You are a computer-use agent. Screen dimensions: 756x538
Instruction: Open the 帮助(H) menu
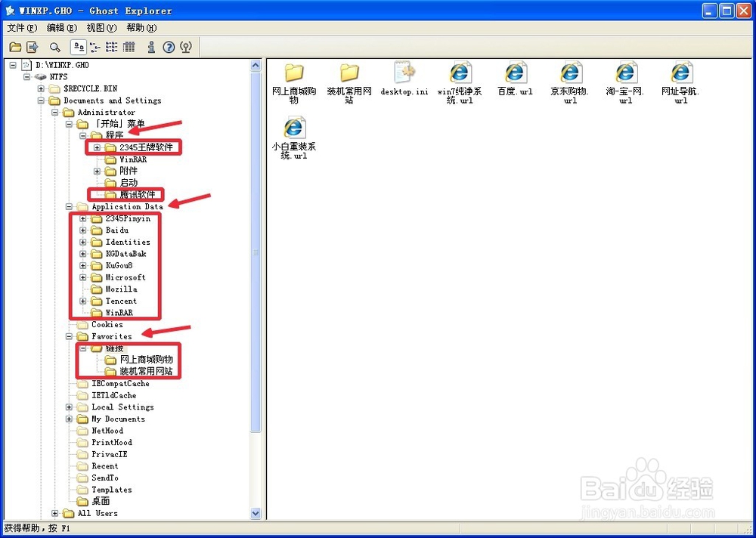coord(142,27)
